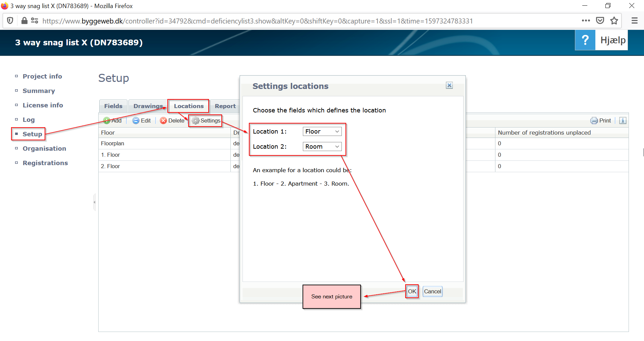Click the Delete toolbar button
Viewport: 644px width, 341px height.
click(172, 120)
